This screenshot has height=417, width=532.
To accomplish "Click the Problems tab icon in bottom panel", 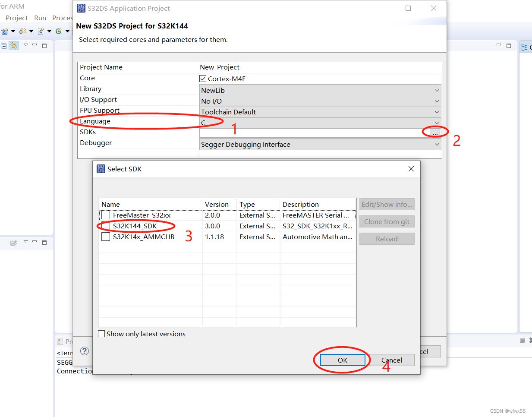I will 60,341.
